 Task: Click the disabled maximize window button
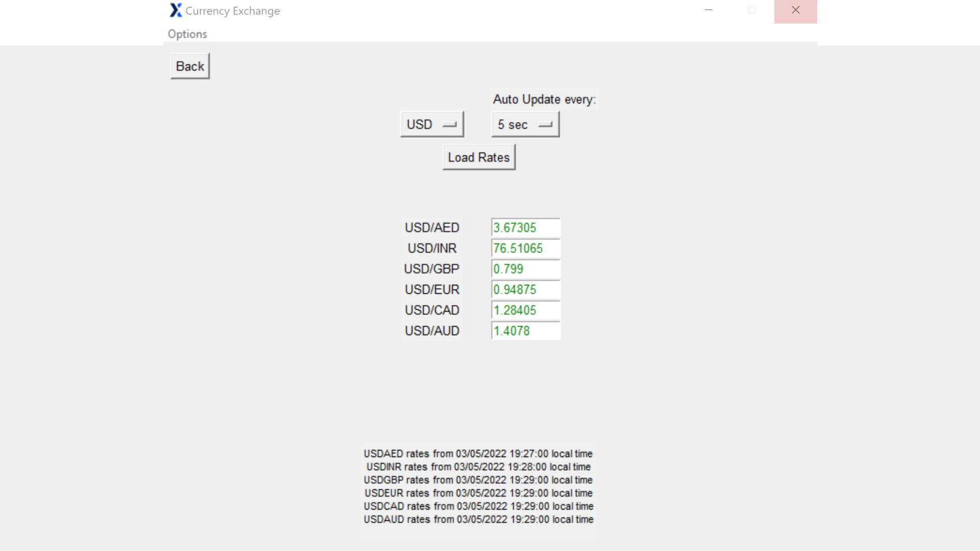[x=752, y=10]
